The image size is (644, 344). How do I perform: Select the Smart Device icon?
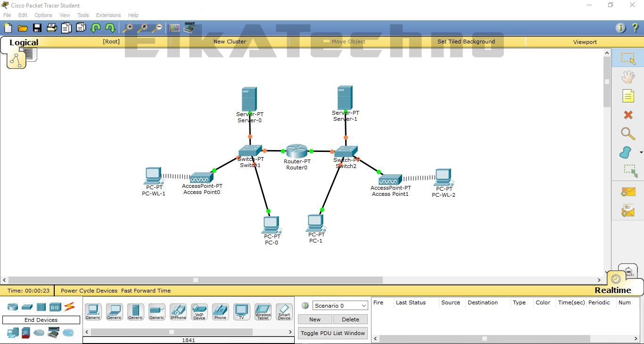pyautogui.click(x=284, y=311)
